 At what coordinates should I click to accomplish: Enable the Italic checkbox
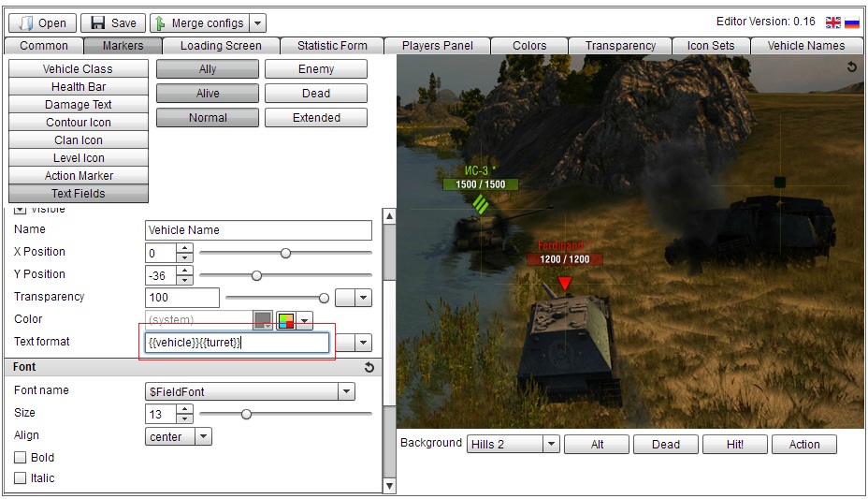click(20, 478)
